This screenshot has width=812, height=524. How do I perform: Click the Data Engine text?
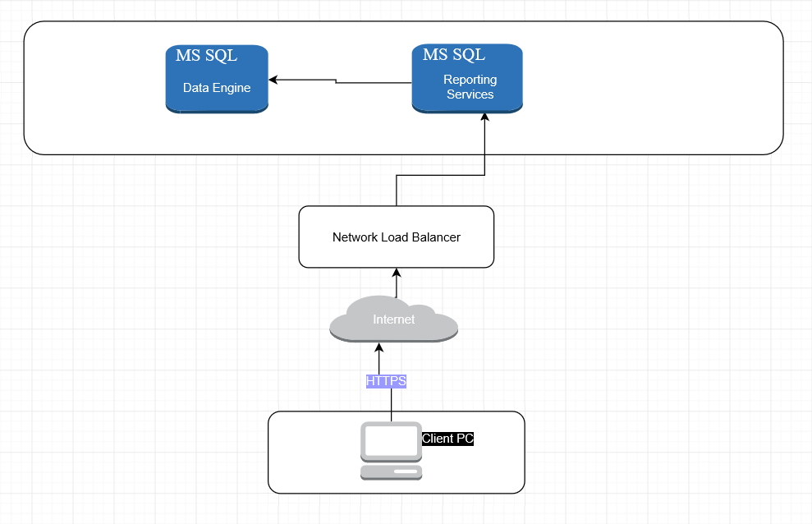(x=217, y=88)
